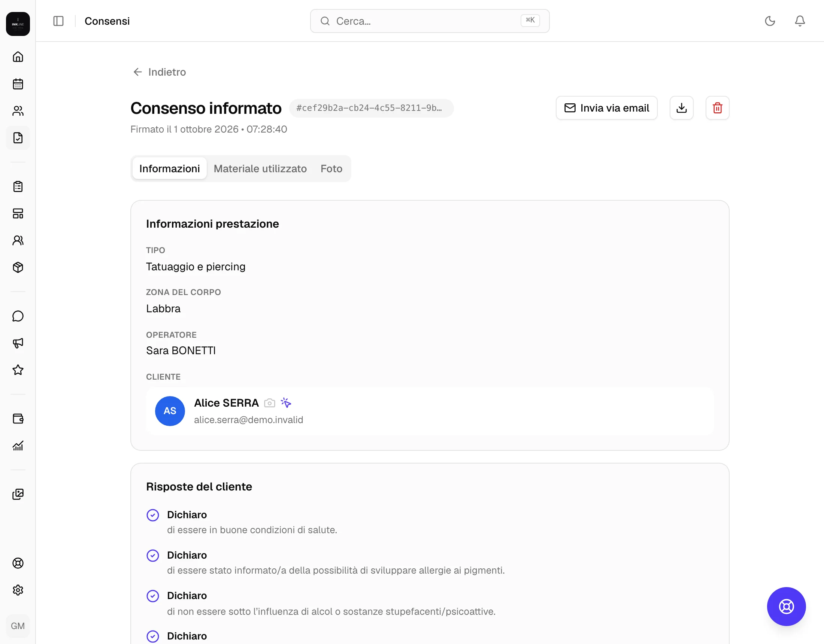Focus the Cerca search field
The image size is (824, 644).
pos(430,21)
